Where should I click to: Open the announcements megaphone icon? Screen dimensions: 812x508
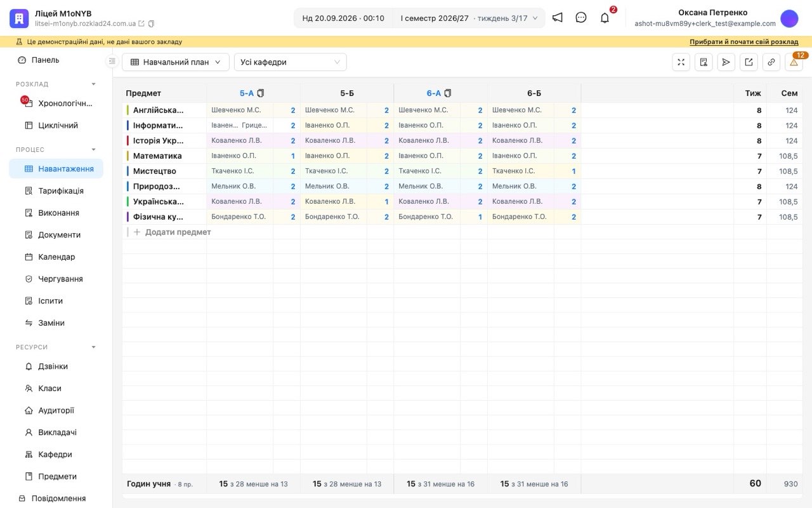(x=558, y=18)
